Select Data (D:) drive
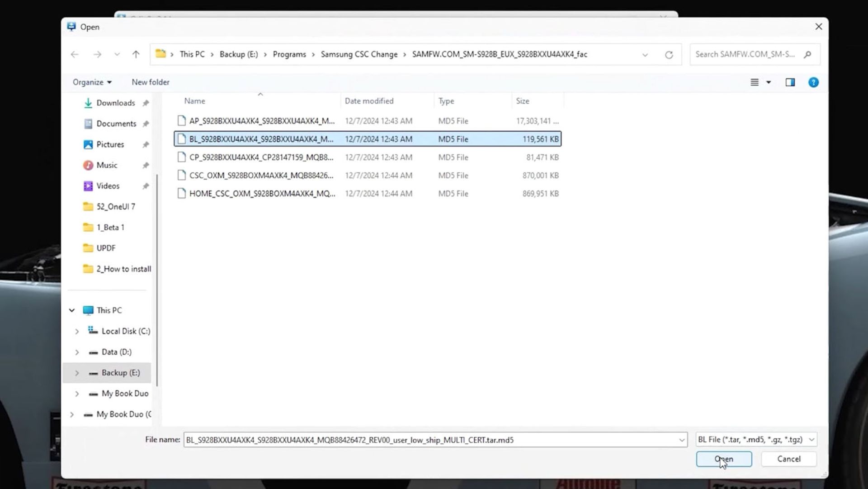The width and height of the screenshot is (868, 489). tap(116, 352)
